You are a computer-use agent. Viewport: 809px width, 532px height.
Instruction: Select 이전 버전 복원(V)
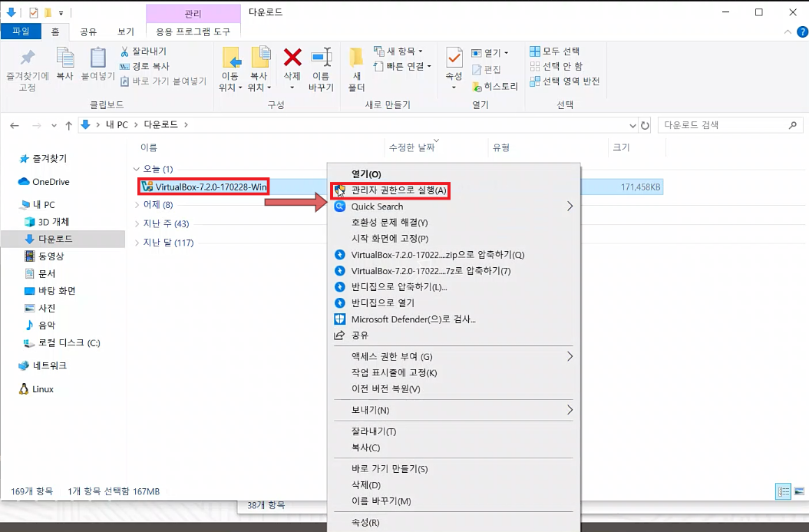pos(386,388)
